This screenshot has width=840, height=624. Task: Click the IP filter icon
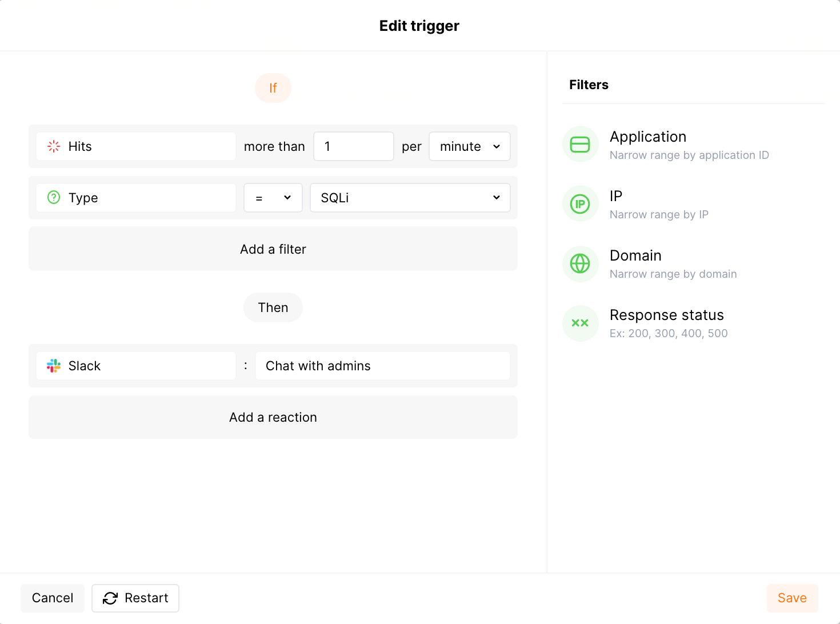580,203
